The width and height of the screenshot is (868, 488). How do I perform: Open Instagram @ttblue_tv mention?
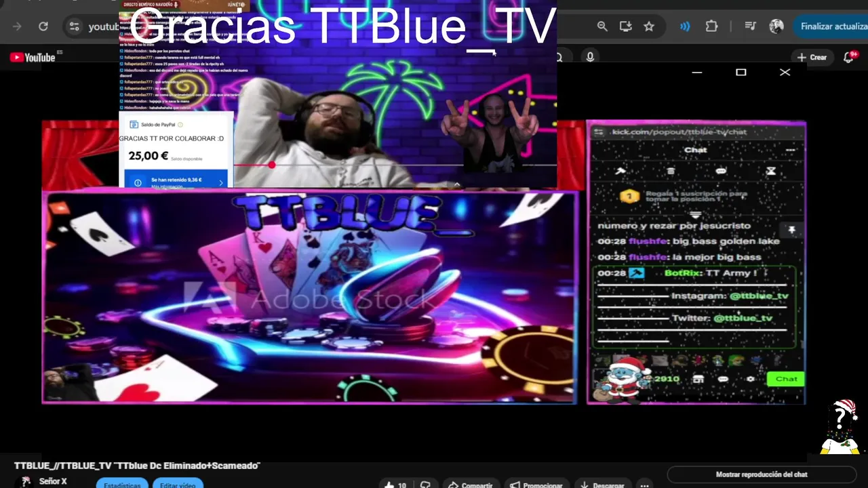[759, 296]
